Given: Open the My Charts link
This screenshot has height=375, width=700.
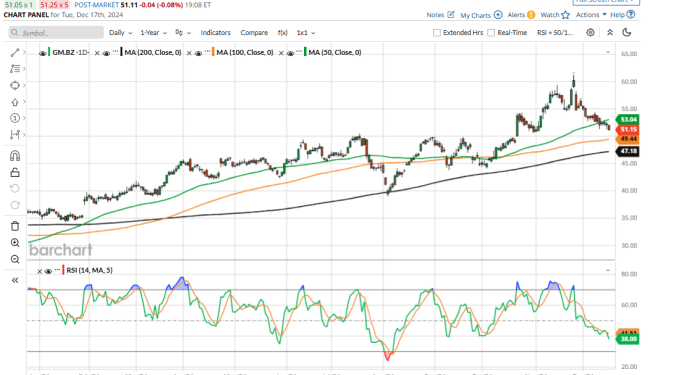Looking at the screenshot, I should (475, 15).
